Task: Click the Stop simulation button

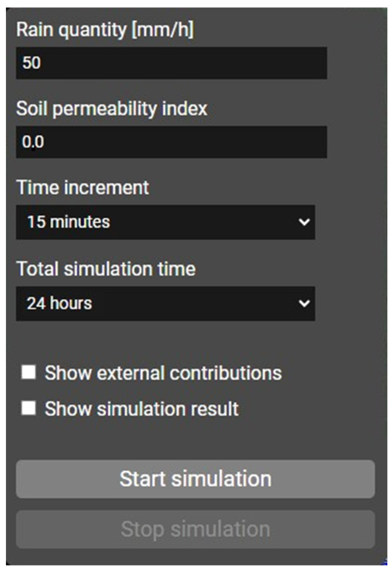Action: pos(195,529)
